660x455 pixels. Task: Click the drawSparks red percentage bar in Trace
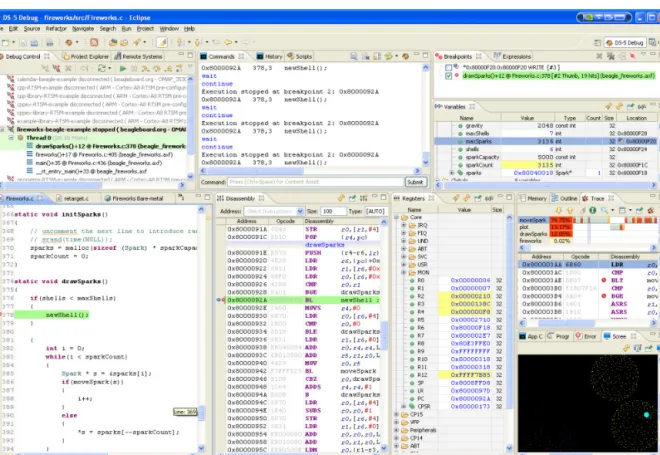tap(561, 234)
